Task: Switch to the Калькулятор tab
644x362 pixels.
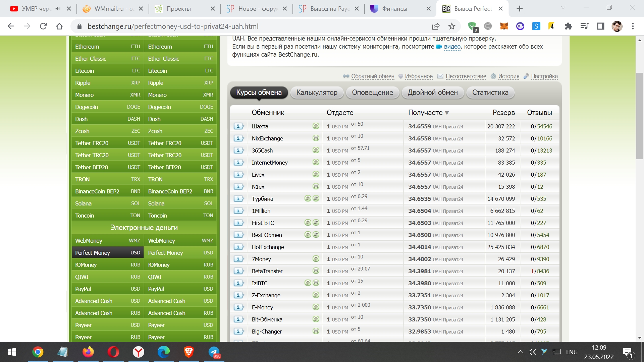Action: tap(317, 93)
